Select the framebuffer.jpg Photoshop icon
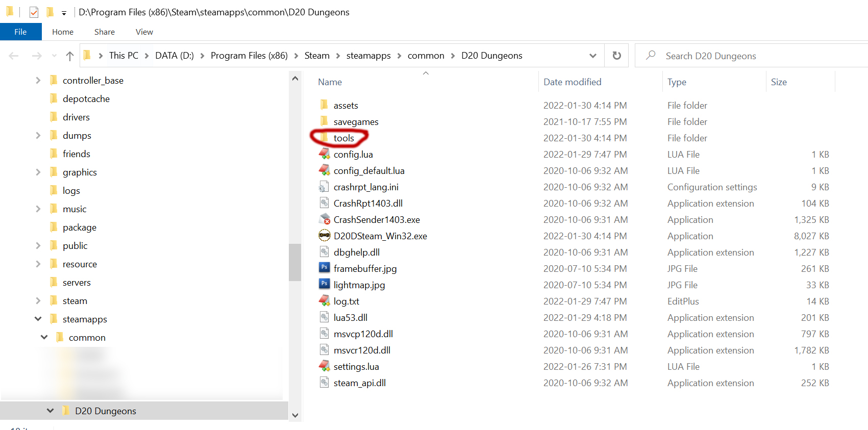868x430 pixels. pos(324,268)
